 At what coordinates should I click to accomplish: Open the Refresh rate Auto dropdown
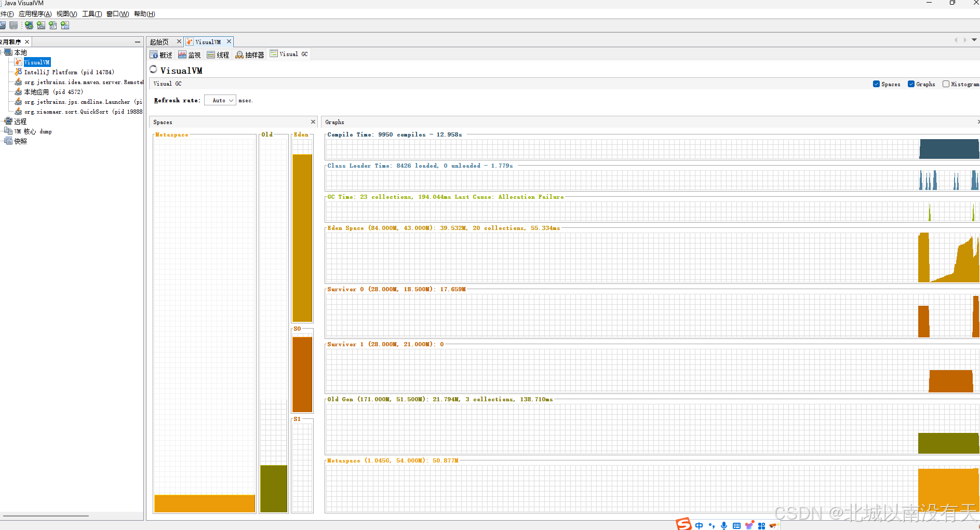pos(220,100)
